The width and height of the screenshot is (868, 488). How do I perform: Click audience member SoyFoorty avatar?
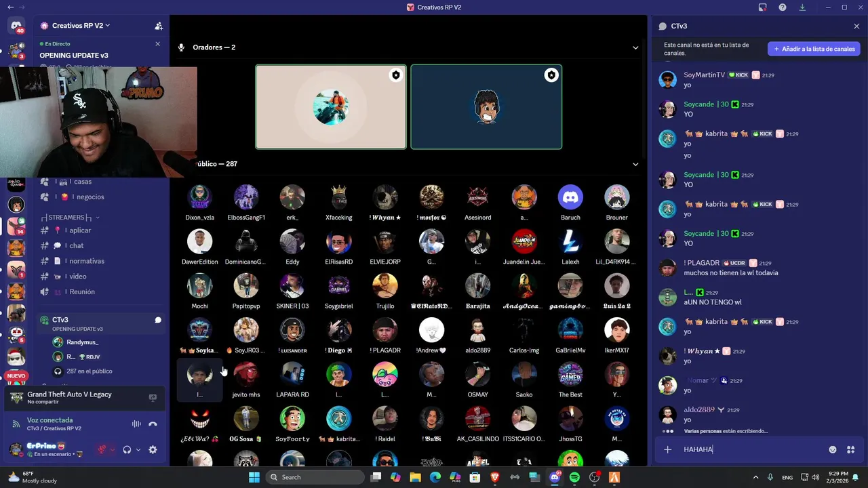point(292,419)
